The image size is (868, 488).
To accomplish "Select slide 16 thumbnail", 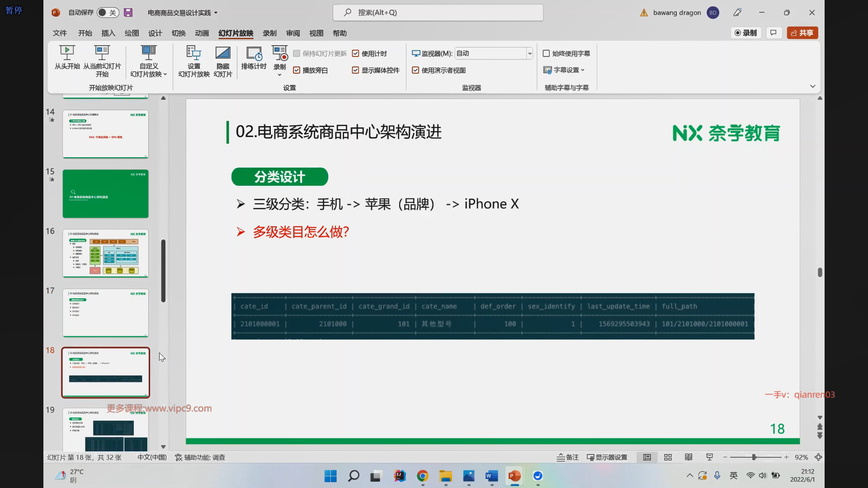I will click(105, 253).
